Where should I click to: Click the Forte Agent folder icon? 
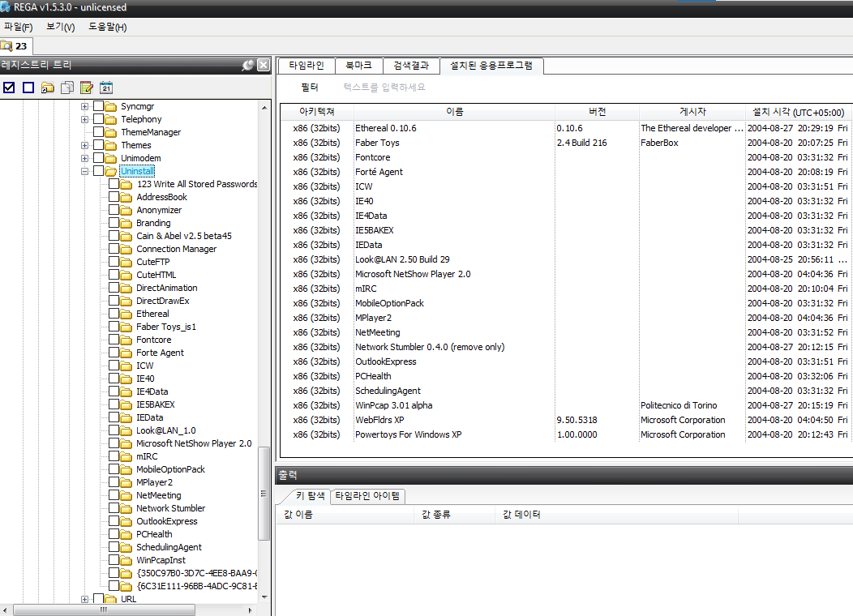click(126, 353)
